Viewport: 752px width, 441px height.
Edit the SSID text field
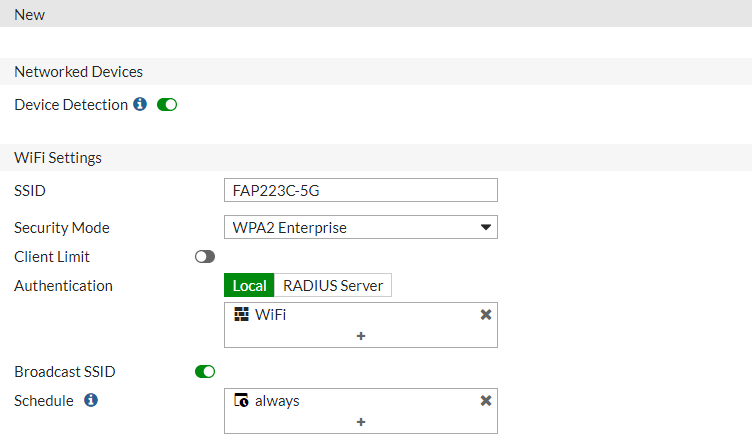coord(360,190)
